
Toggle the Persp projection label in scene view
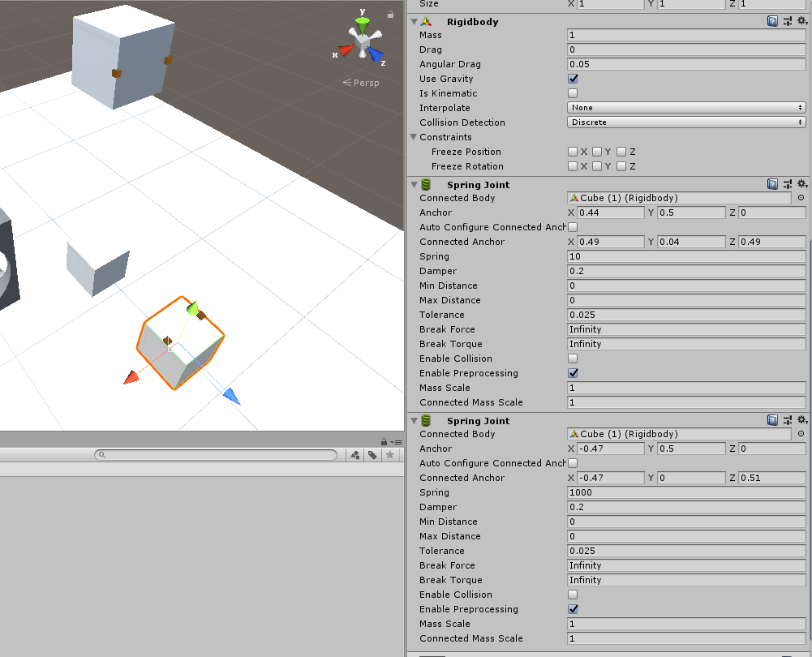(361, 83)
